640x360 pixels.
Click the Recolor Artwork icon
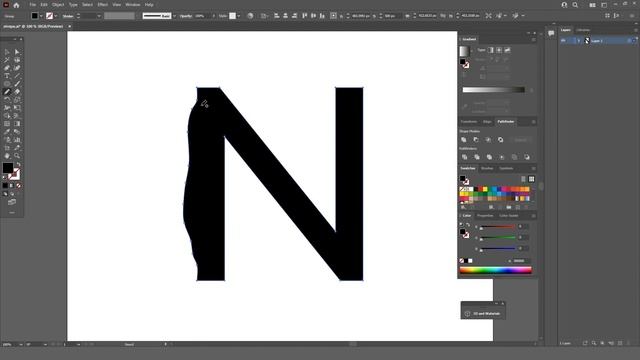click(250, 16)
